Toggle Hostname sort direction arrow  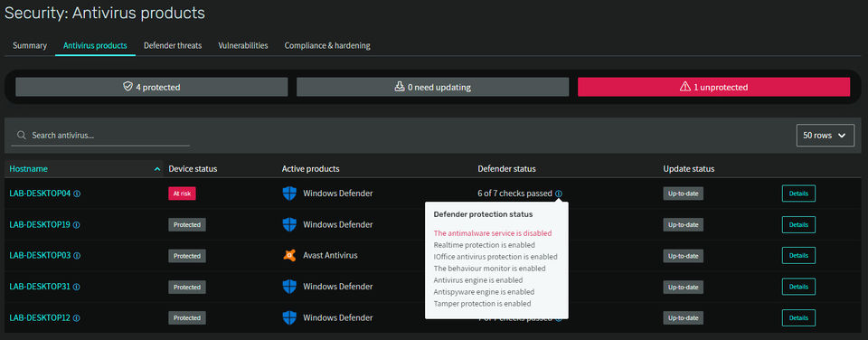tap(157, 169)
